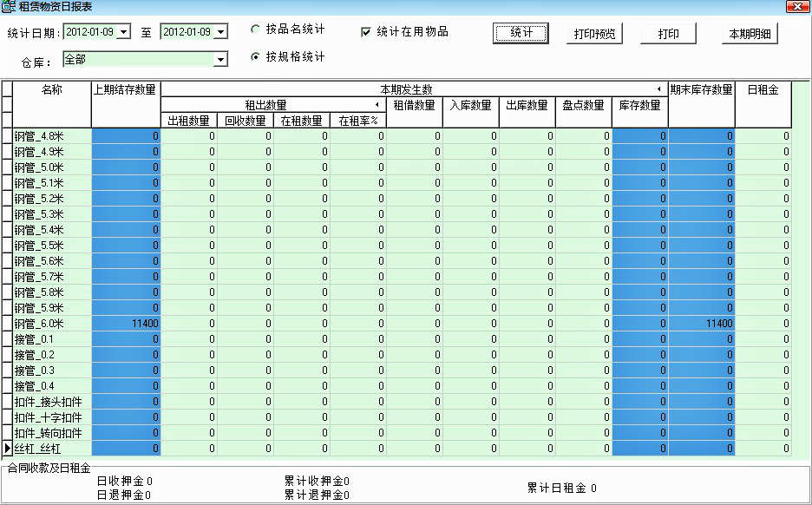Click the 回收数量 column header

click(246, 121)
